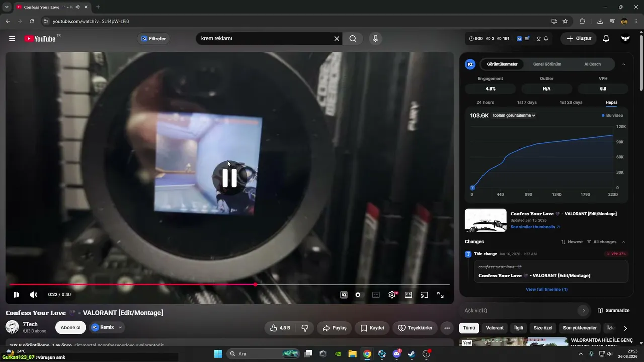Send thanks with Teşekkürler button
This screenshot has width=644, height=362.
(415, 328)
